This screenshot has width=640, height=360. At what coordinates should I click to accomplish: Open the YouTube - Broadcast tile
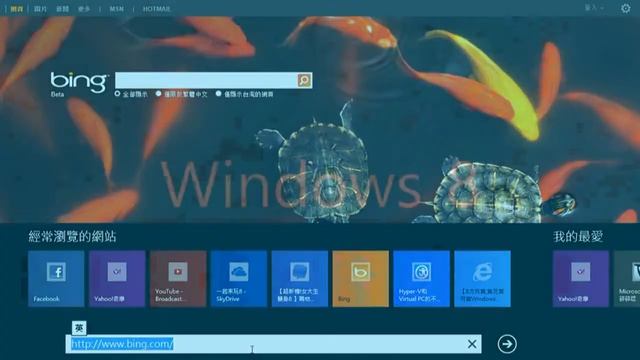178,279
